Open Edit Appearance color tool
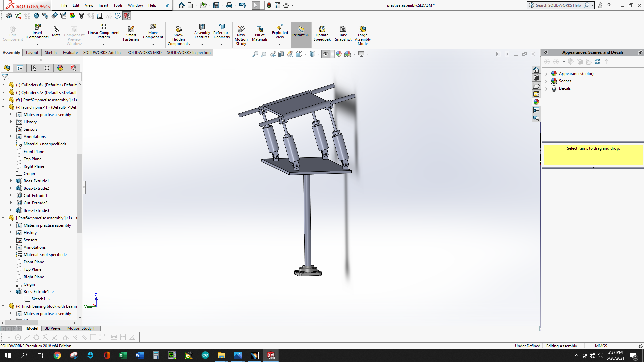This screenshot has width=644, height=362. tap(339, 54)
